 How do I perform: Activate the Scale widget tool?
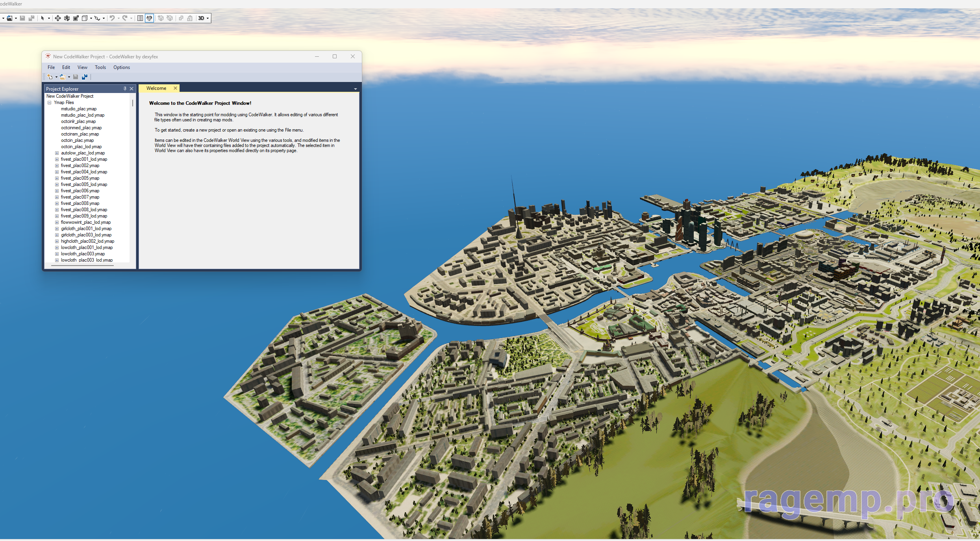[x=76, y=18]
